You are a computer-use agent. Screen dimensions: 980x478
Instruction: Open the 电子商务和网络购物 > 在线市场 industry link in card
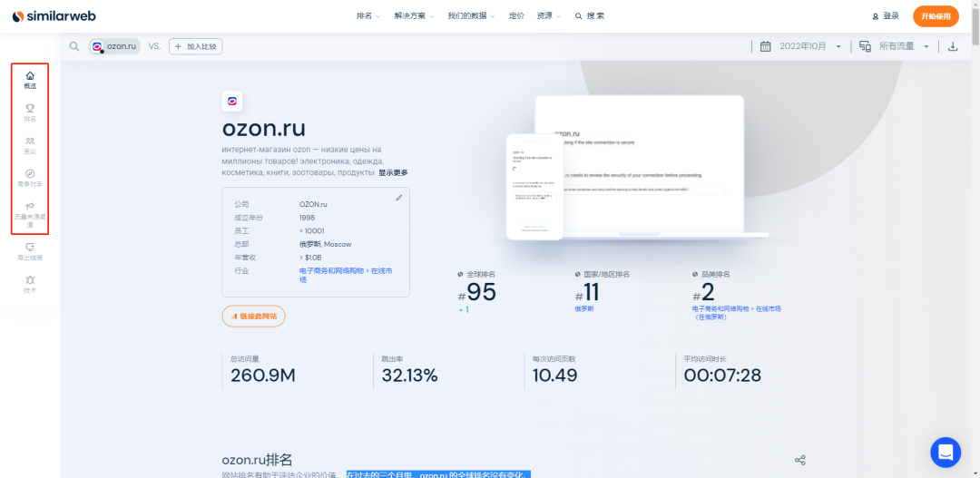pyautogui.click(x=347, y=275)
